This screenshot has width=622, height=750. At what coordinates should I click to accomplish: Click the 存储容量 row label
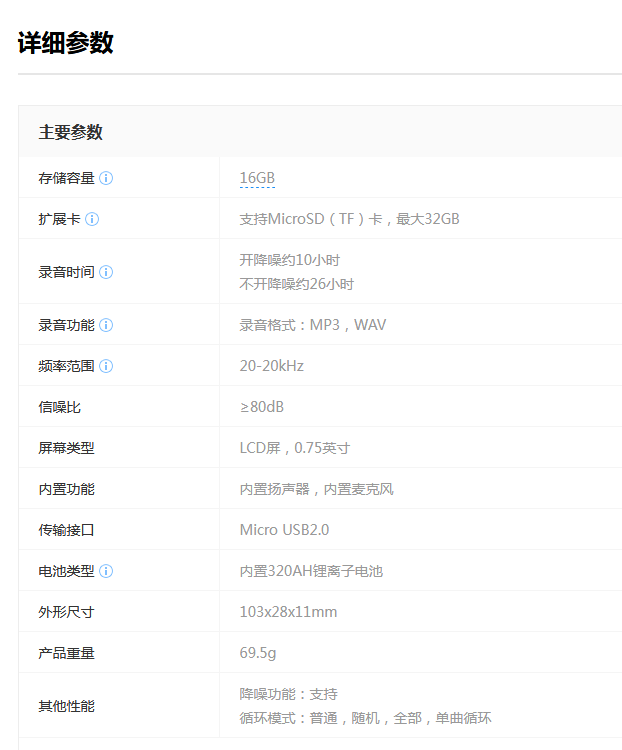[x=66, y=178]
